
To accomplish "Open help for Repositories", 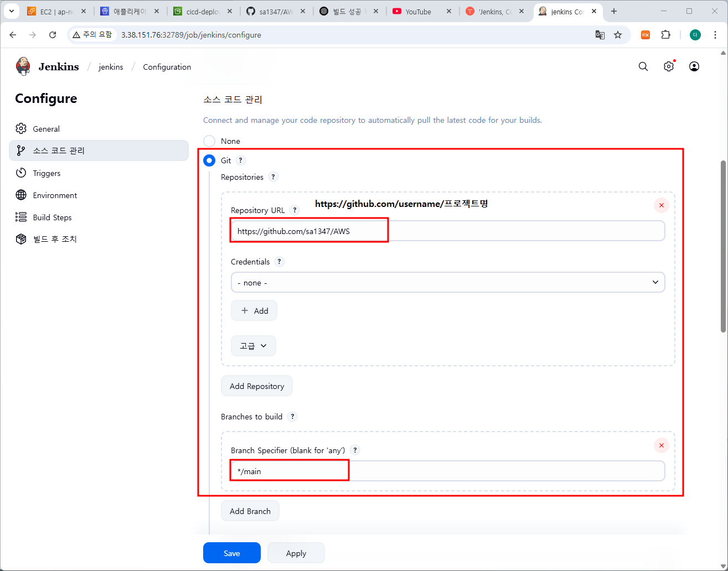I will click(273, 177).
